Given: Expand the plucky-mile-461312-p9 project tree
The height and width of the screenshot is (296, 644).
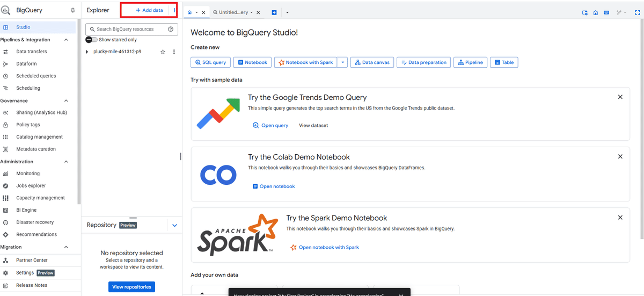Looking at the screenshot, I should (x=87, y=52).
